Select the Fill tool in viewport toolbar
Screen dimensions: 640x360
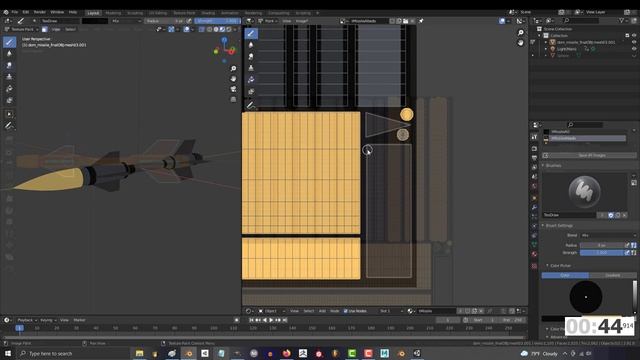click(x=9, y=89)
